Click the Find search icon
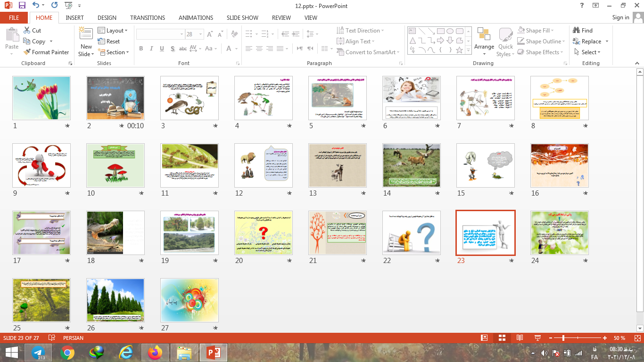The height and width of the screenshot is (362, 644). coord(583,31)
